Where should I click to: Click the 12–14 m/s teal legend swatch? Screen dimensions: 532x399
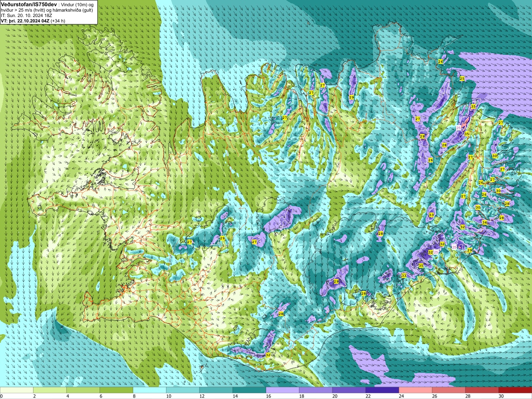[x=216, y=390]
